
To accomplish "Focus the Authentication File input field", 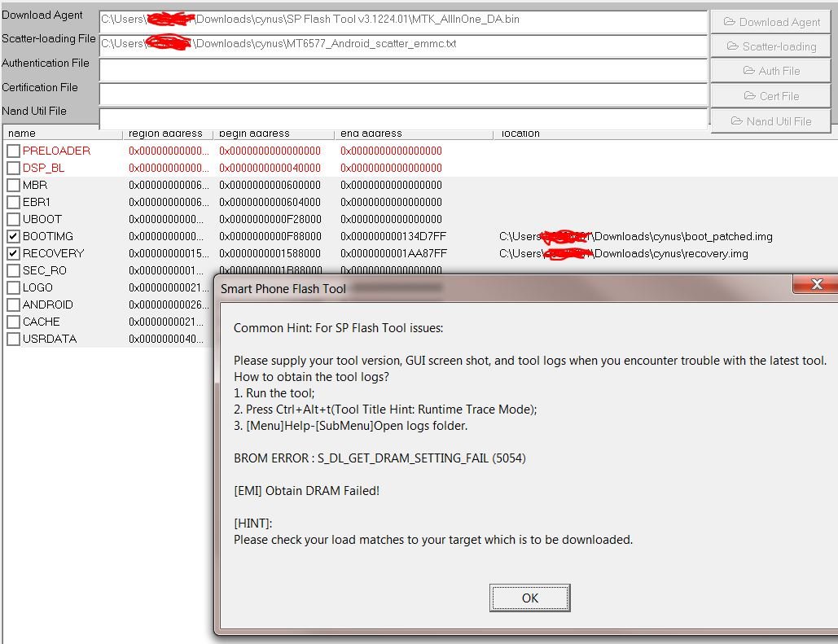I will (x=403, y=70).
